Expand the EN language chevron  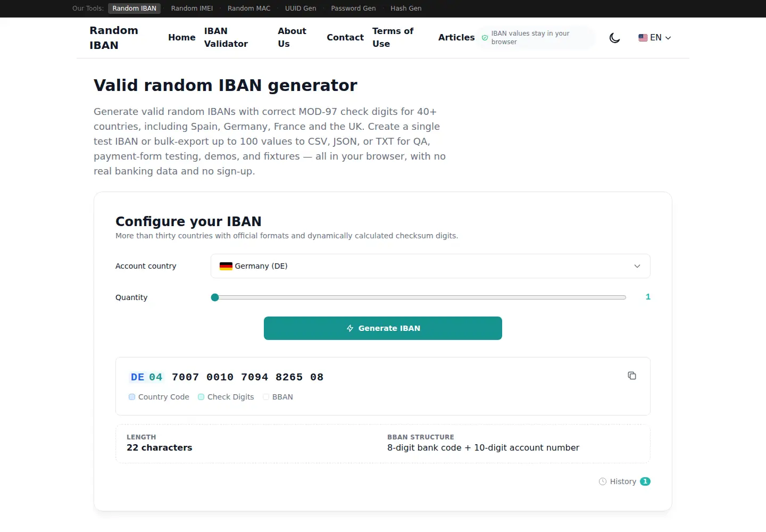[x=668, y=38]
